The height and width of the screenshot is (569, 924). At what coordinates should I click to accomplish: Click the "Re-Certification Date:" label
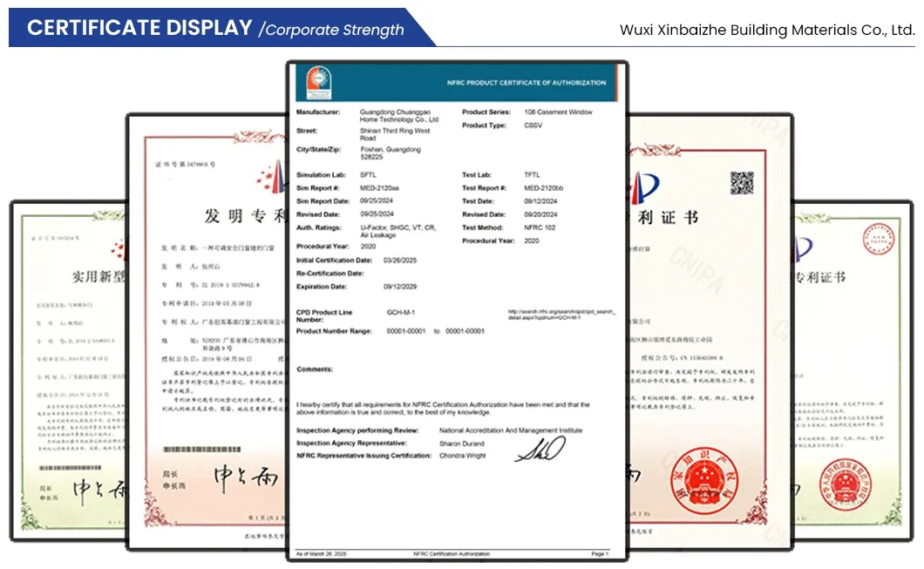click(x=330, y=274)
